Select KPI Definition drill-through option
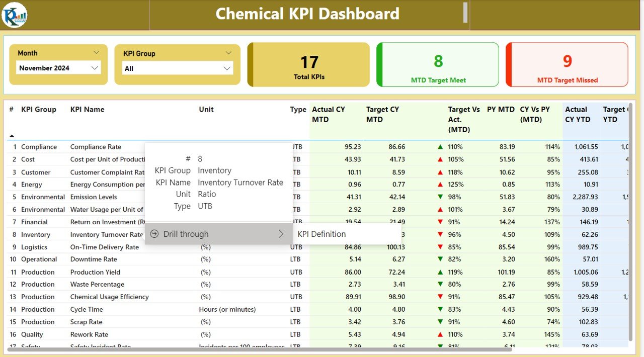 (x=321, y=234)
